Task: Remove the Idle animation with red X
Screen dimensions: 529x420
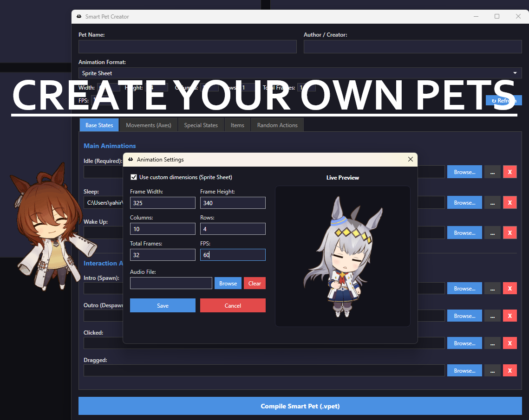Action: 510,172
